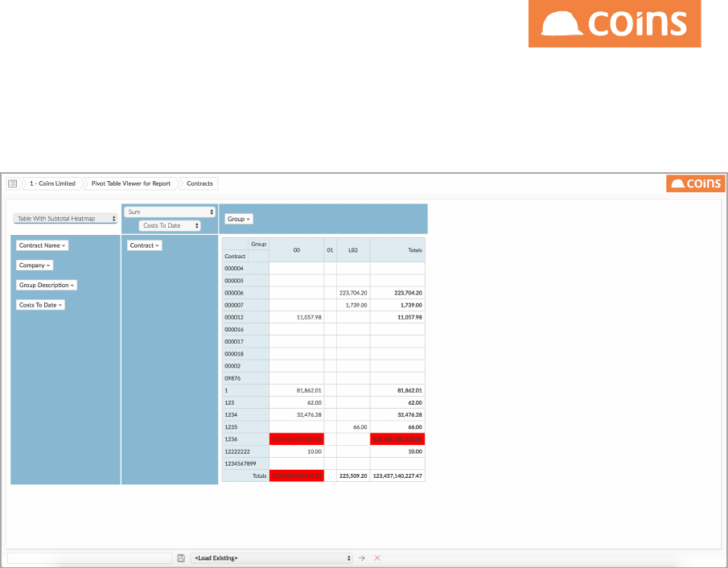
Task: Click row label 000006
Action: (x=234, y=293)
